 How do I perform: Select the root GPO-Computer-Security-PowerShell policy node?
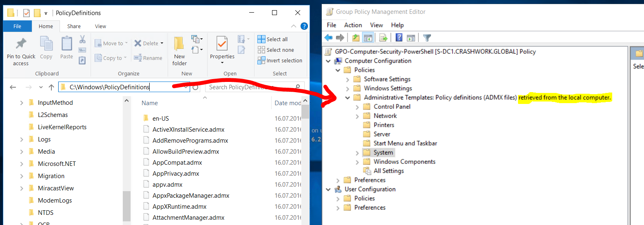(x=431, y=52)
